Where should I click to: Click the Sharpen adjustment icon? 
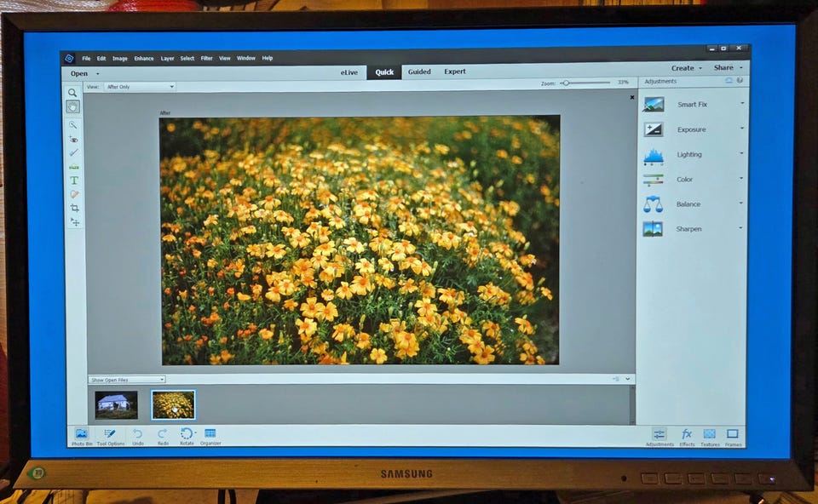[654, 229]
